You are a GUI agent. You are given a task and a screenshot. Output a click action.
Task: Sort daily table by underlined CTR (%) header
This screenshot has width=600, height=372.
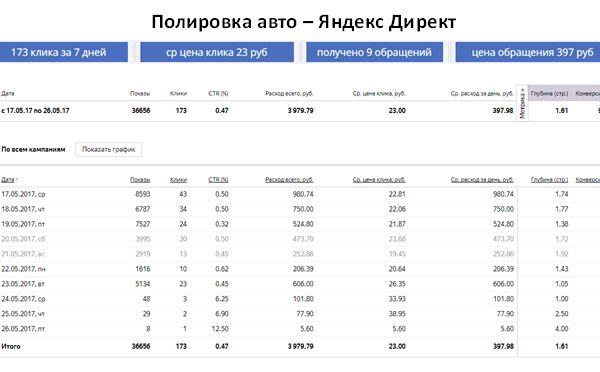[x=218, y=179]
